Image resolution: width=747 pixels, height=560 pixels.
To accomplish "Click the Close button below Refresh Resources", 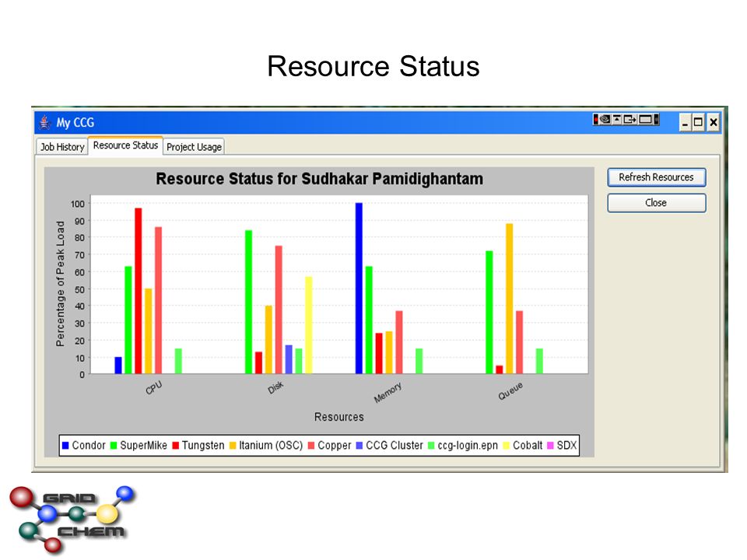I will (x=657, y=203).
